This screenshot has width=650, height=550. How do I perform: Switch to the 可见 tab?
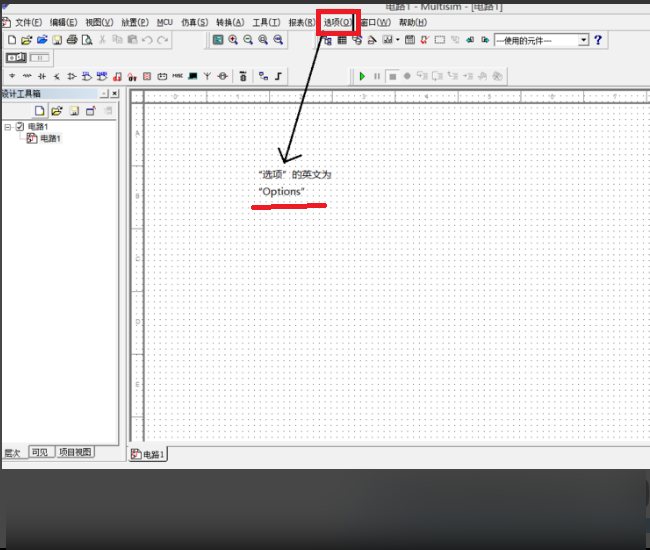tap(40, 452)
